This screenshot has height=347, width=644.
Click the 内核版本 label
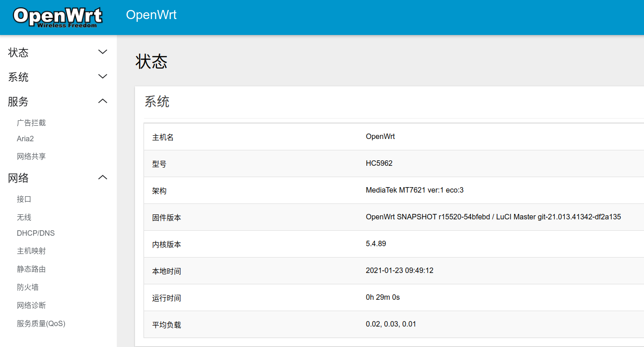(166, 244)
